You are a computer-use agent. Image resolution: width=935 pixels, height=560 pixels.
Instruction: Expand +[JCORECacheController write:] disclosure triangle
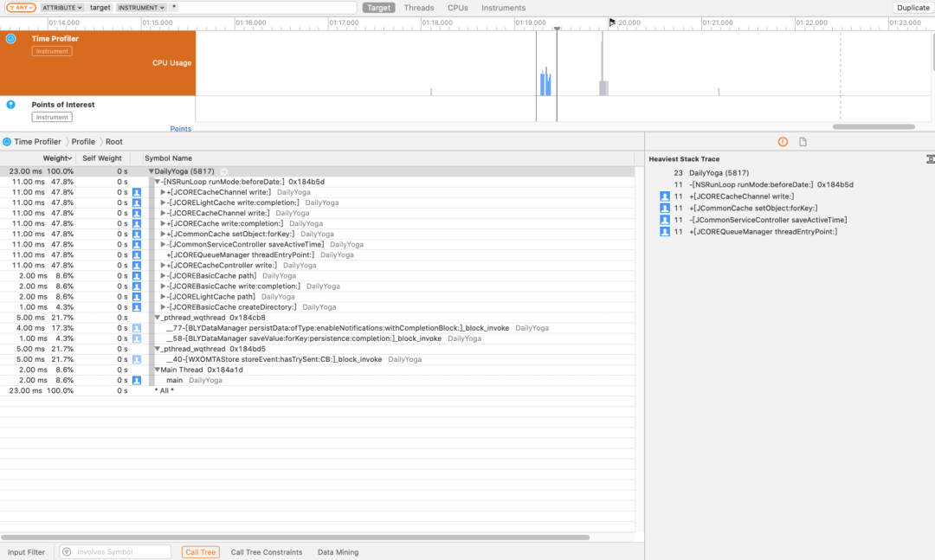tap(163, 266)
